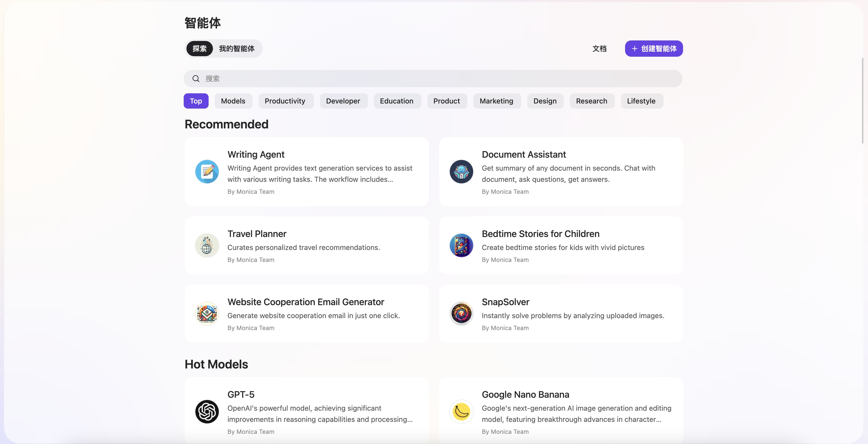The image size is (868, 444).
Task: Click the Writing Agent pencil icon
Action: click(x=207, y=171)
